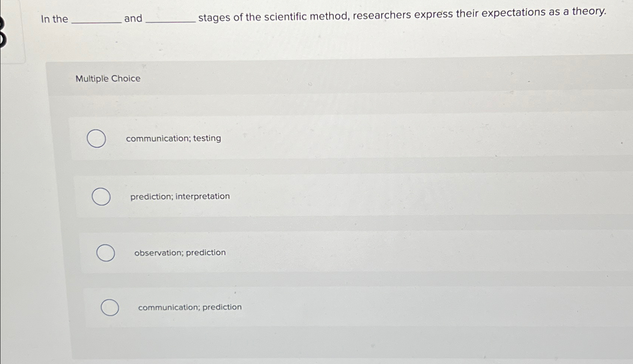Select the "communication; testing" radio button
This screenshot has height=364, width=633.
(x=96, y=138)
